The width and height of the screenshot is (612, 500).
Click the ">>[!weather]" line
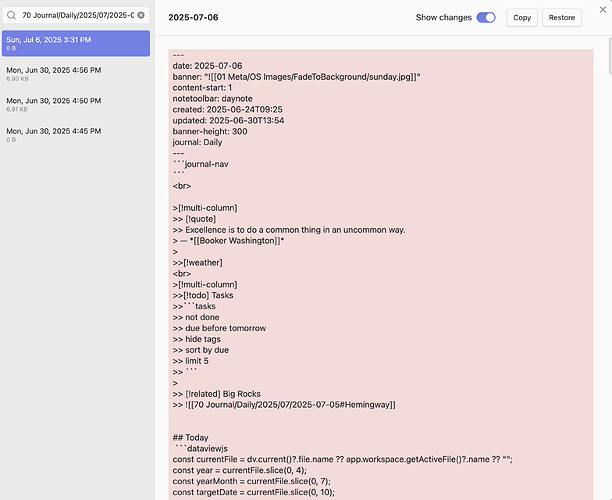tap(197, 263)
